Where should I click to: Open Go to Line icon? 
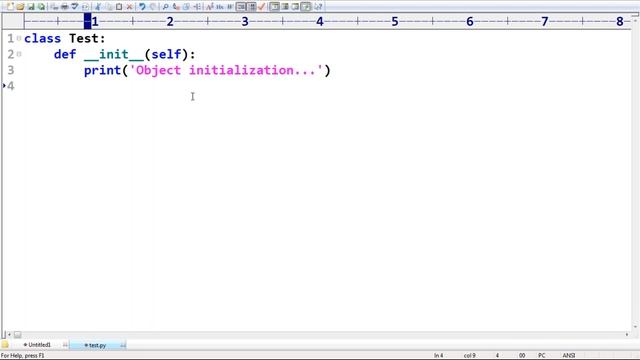tap(197, 7)
